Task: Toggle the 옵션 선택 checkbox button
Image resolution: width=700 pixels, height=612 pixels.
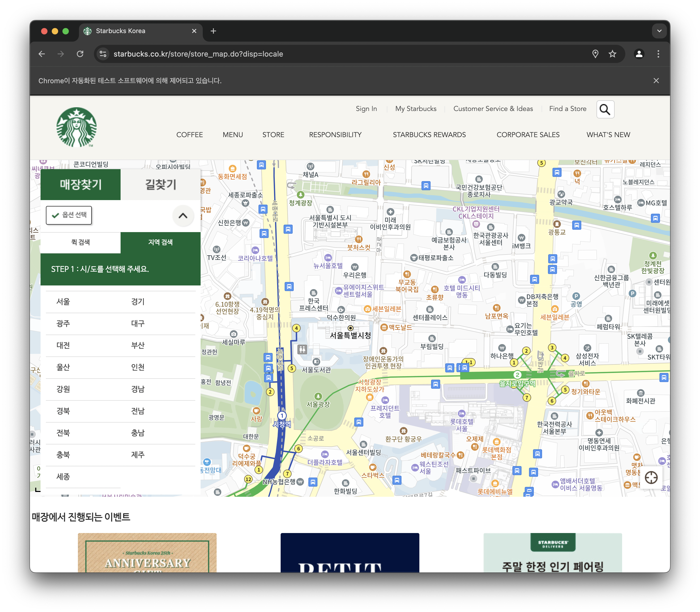Action: point(69,215)
